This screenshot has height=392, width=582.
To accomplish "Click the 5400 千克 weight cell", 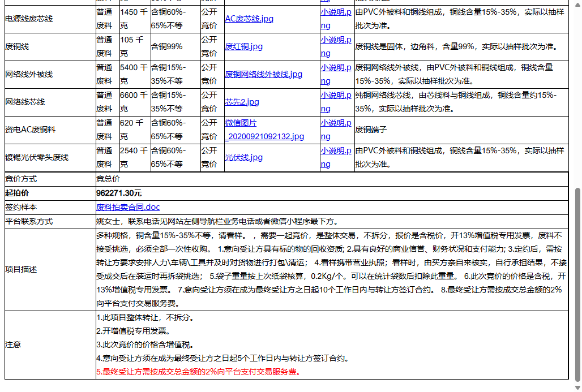I will tap(135, 74).
